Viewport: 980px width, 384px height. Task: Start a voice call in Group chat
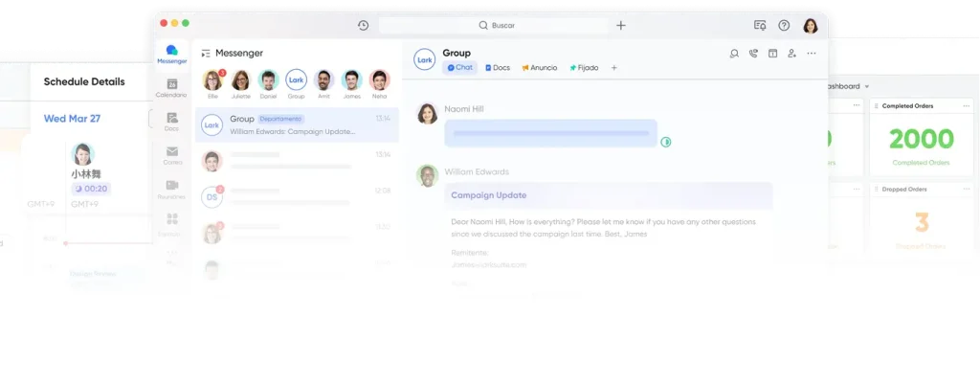pyautogui.click(x=754, y=54)
